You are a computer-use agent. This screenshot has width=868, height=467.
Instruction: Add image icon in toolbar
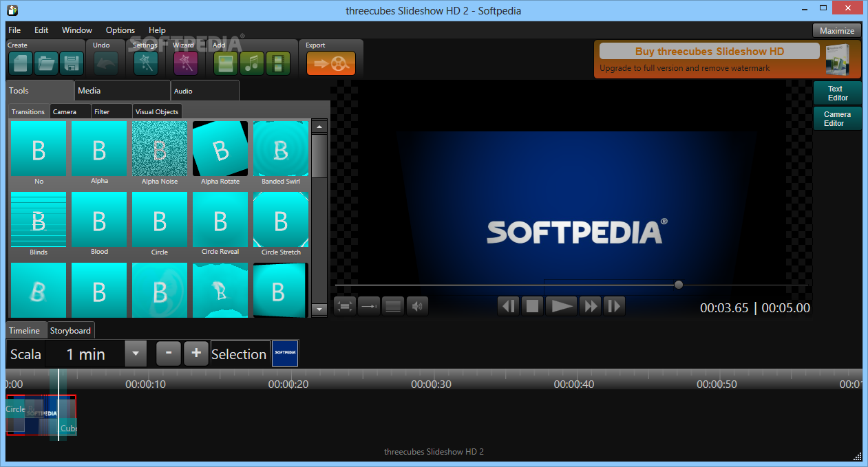click(226, 63)
